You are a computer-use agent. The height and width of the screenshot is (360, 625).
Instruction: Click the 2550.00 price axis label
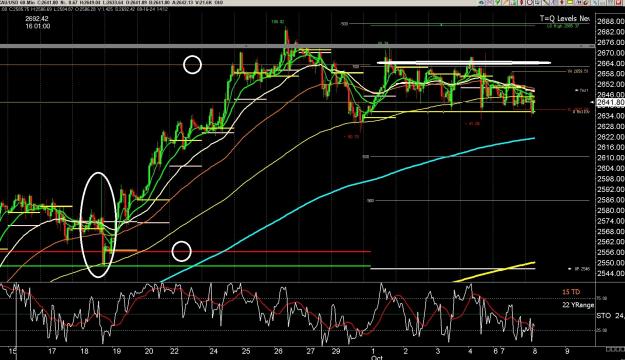pyautogui.click(x=611, y=263)
